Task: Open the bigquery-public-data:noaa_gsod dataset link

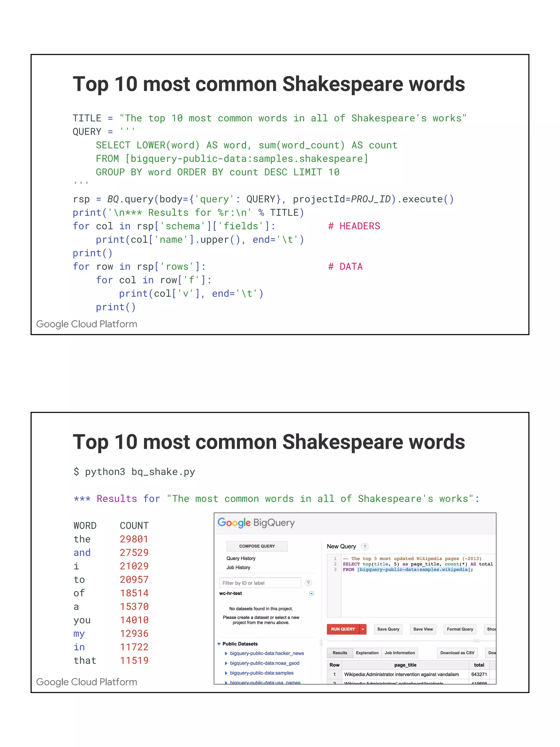Action: [264, 663]
